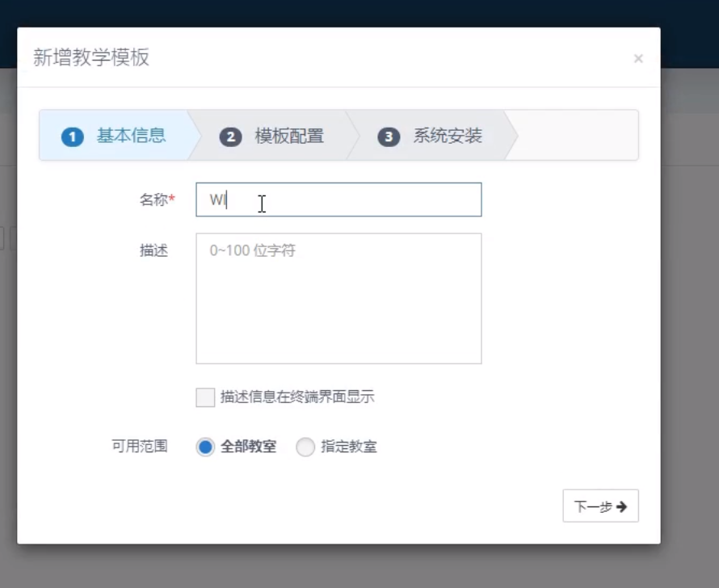Image resolution: width=719 pixels, height=588 pixels.
Task: Click the empty wizard segment after 系统安装
Action: pos(575,136)
